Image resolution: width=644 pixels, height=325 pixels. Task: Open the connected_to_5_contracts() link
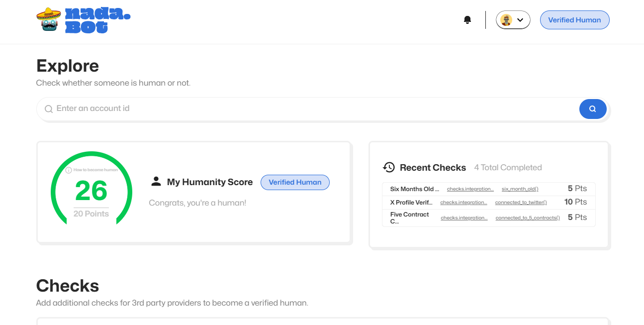527,218
